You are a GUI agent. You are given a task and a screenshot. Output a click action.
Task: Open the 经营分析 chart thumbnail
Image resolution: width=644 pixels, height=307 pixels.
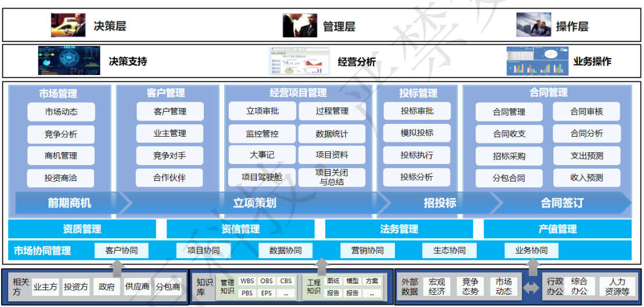300,61
